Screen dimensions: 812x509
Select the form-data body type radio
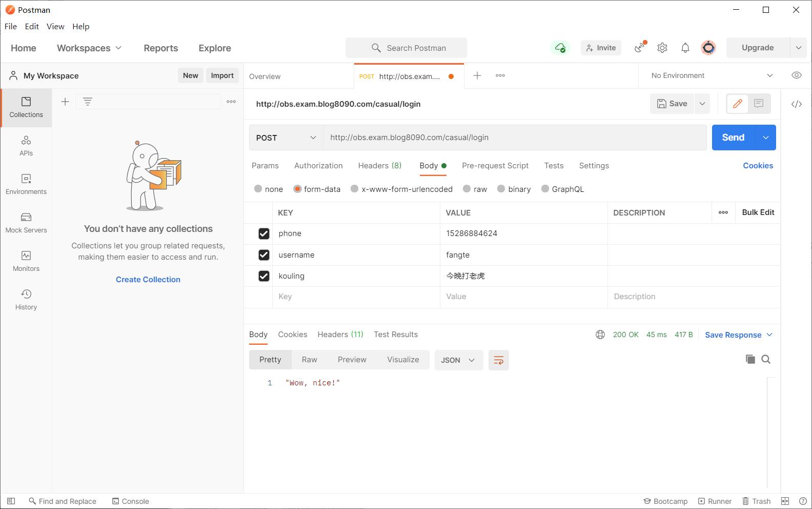tap(297, 189)
